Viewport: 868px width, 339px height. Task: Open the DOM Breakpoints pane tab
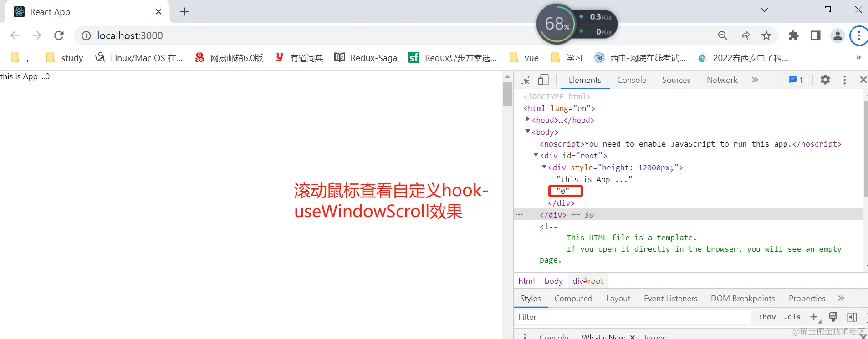(x=742, y=299)
